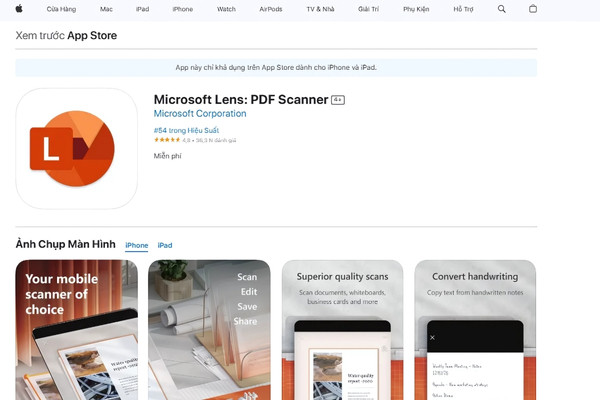Open the Watch menu item

(226, 9)
